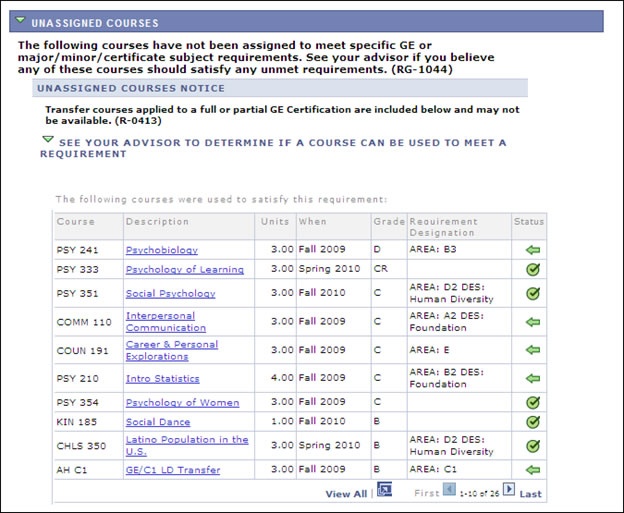Open the Intro Statistics course link
The image size is (624, 513).
pyautogui.click(x=162, y=378)
